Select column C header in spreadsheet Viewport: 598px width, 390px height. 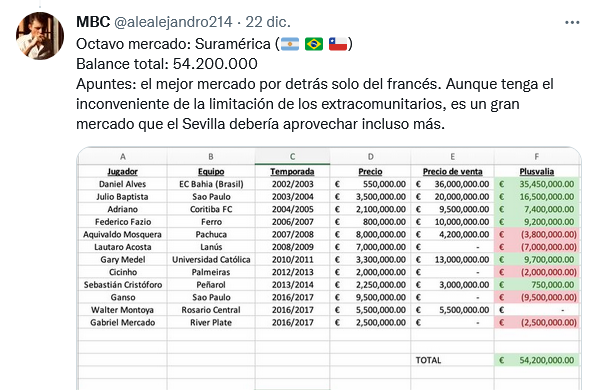tap(293, 157)
